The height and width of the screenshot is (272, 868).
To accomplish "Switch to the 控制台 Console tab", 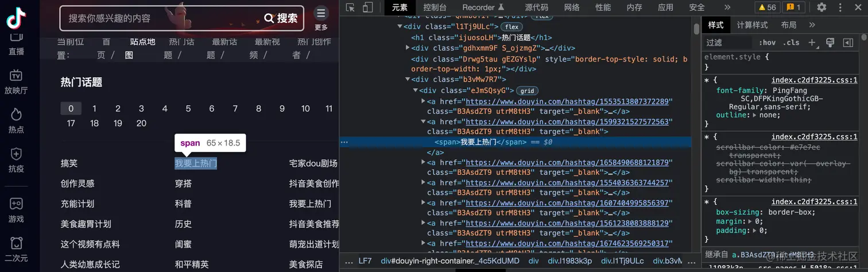I will point(435,7).
